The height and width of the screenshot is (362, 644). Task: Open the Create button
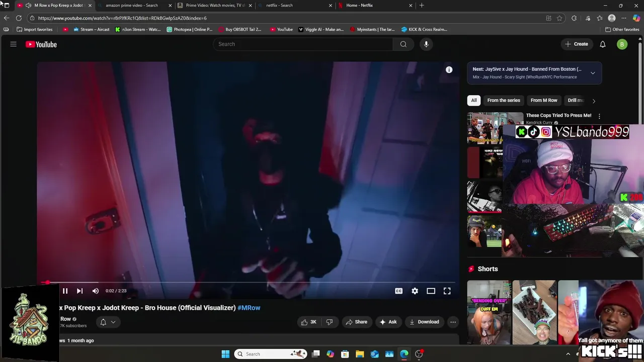(577, 44)
